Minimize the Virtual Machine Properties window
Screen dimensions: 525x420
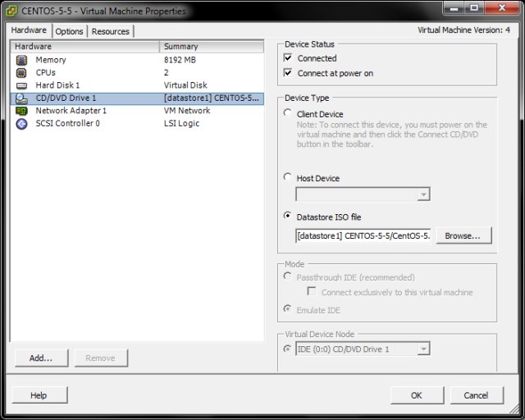pyautogui.click(x=454, y=7)
